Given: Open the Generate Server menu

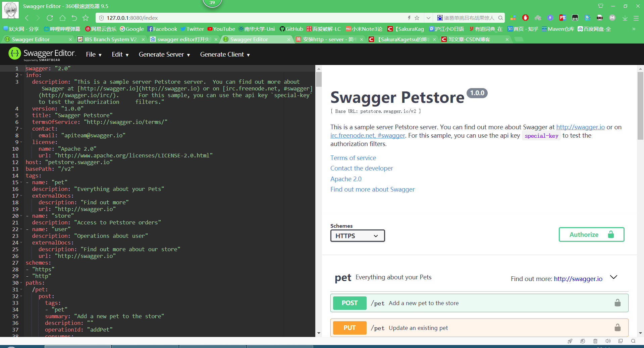Looking at the screenshot, I should (164, 54).
